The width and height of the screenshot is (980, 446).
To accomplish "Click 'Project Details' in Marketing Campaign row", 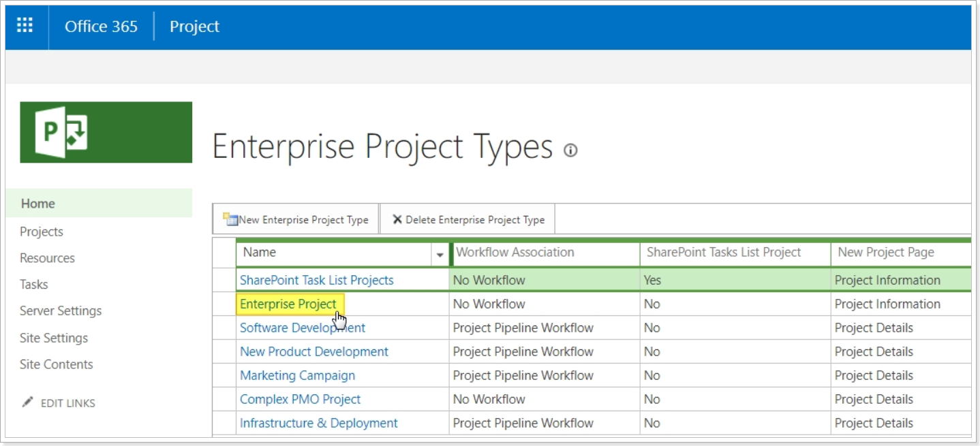I will tap(874, 375).
